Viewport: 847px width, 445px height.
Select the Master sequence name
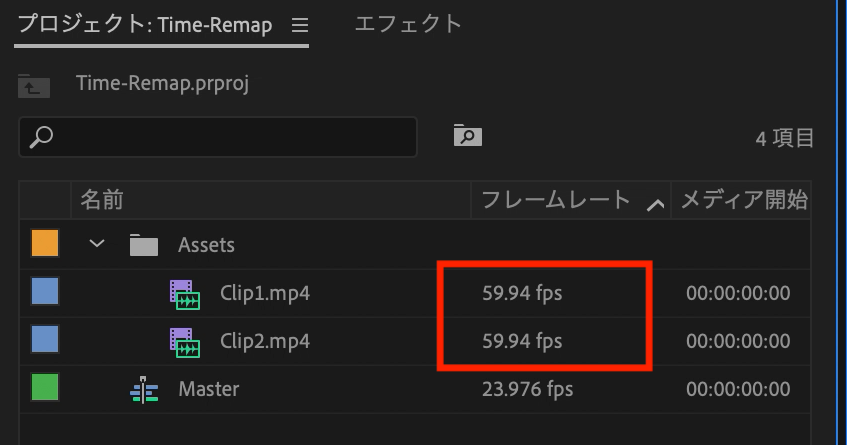coord(209,388)
